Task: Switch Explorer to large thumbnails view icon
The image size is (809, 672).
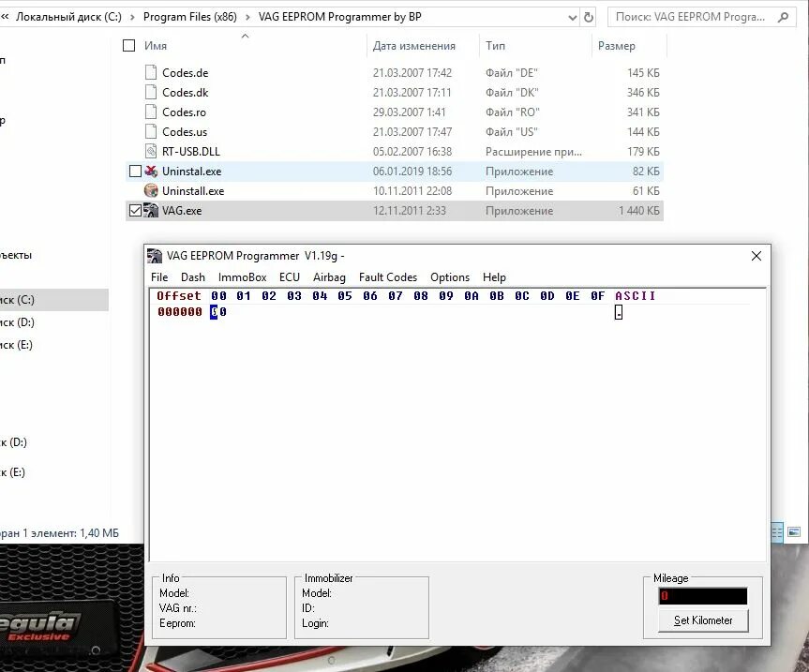Action: tap(794, 531)
